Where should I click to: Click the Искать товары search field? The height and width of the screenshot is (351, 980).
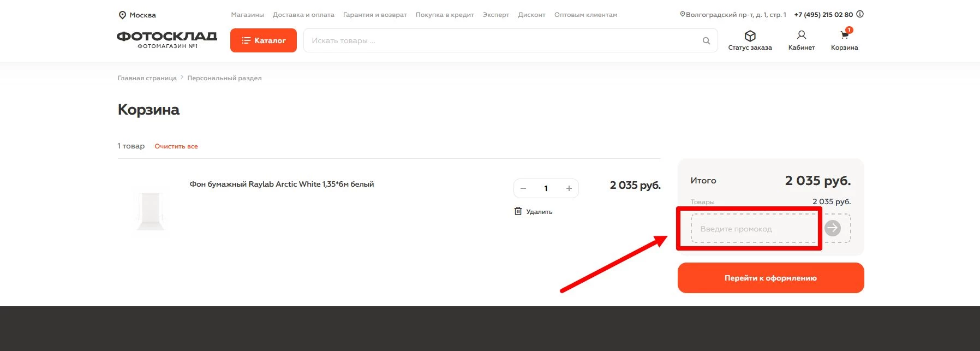(502, 41)
